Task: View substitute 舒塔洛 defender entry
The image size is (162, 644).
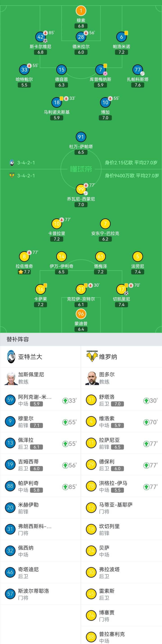Action: 121,400
